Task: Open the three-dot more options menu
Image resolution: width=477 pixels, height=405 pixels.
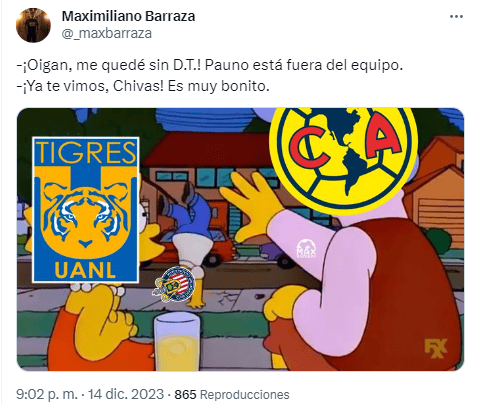Action: (x=456, y=17)
